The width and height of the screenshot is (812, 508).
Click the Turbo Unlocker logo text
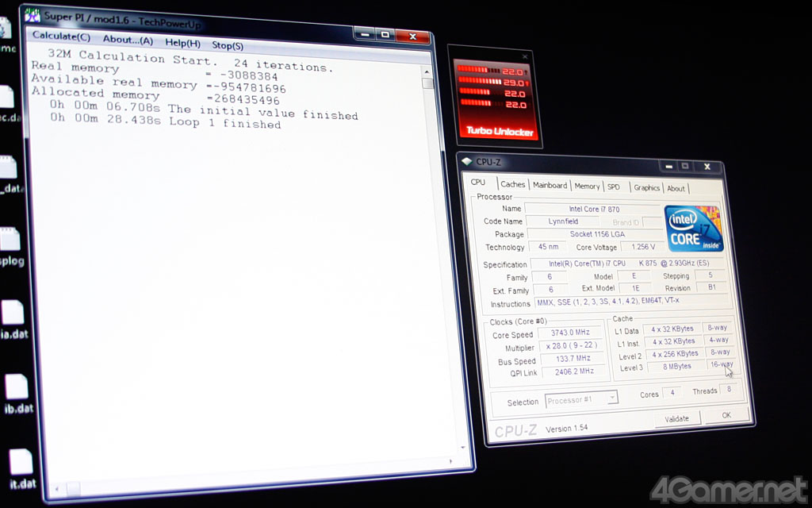[x=500, y=131]
